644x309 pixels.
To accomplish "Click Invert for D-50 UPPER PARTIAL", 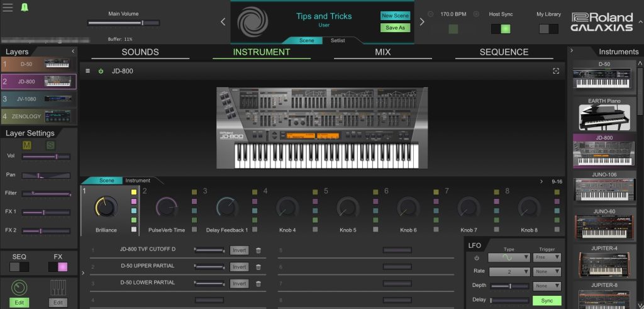I will click(239, 267).
